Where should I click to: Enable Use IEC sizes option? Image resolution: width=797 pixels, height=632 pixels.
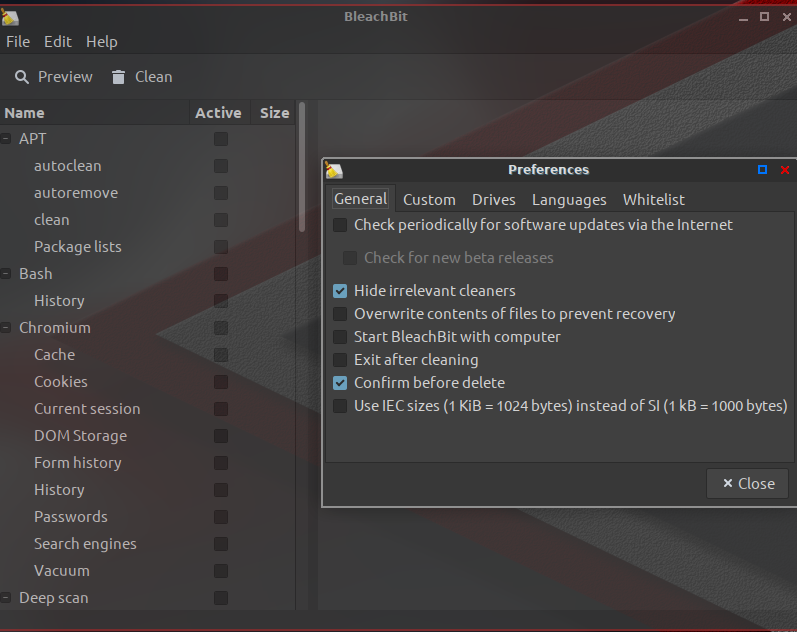340,406
